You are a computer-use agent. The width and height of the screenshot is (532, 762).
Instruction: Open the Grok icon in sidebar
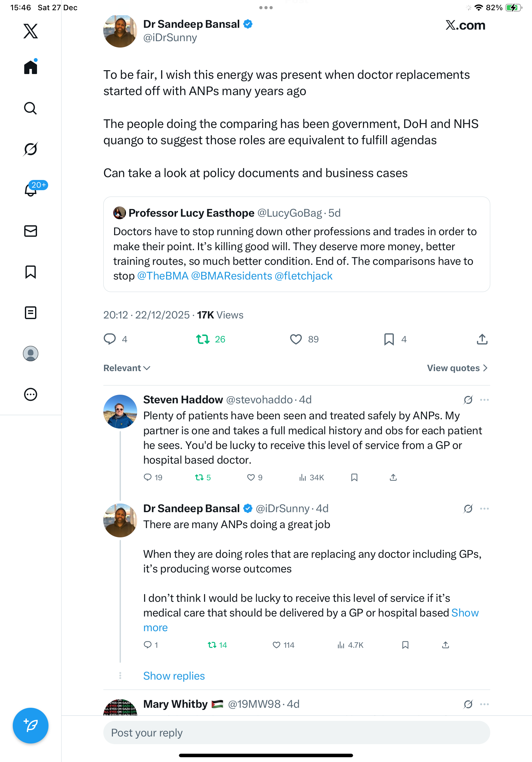click(x=31, y=149)
